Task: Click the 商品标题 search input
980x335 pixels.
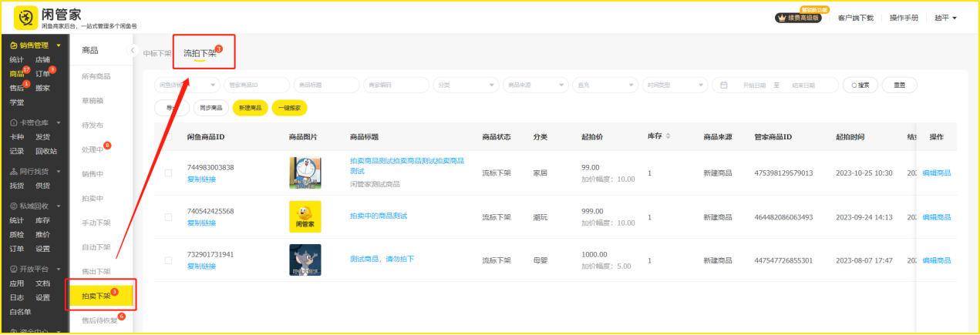Action: 325,85
